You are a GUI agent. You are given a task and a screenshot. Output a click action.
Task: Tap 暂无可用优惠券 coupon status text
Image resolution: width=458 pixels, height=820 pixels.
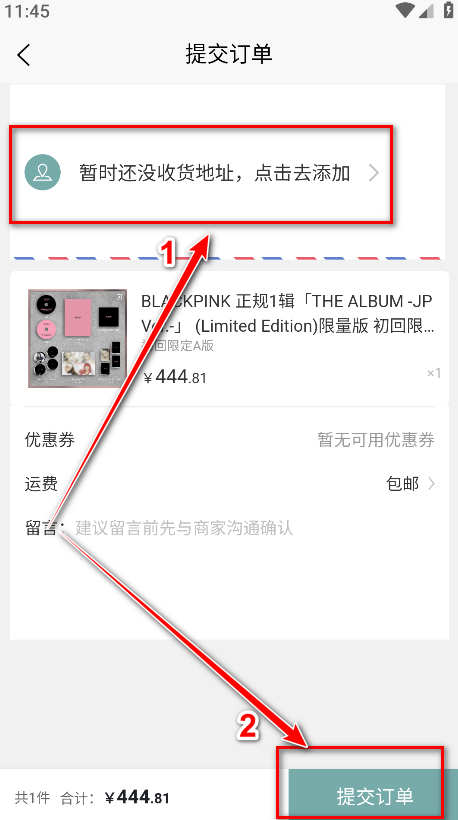click(376, 440)
